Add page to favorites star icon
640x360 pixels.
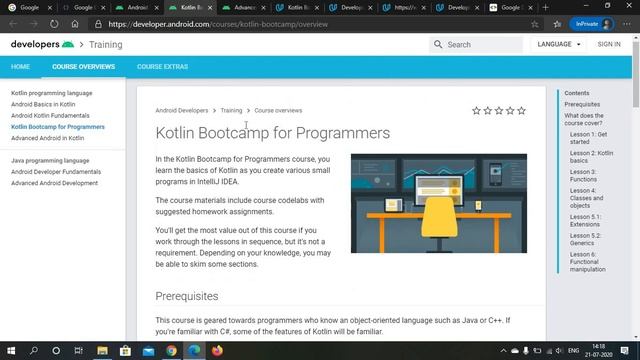coord(535,24)
